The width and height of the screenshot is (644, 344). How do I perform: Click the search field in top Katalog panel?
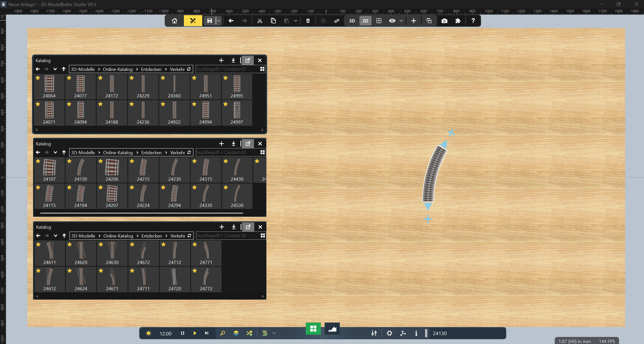tap(227, 69)
